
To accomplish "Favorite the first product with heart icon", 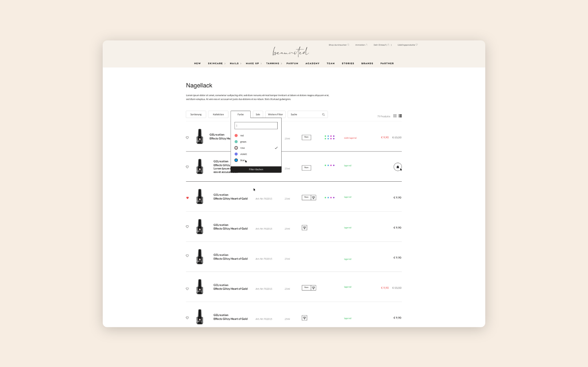I will [x=188, y=138].
